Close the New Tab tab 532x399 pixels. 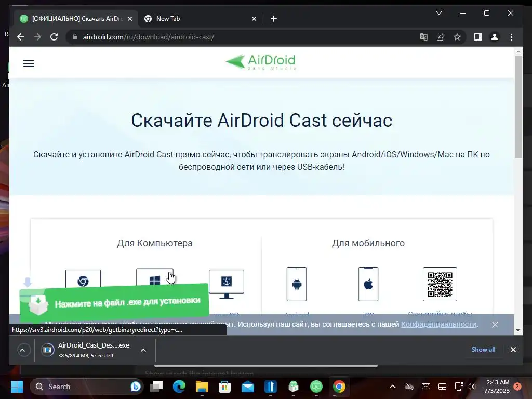coord(254,19)
